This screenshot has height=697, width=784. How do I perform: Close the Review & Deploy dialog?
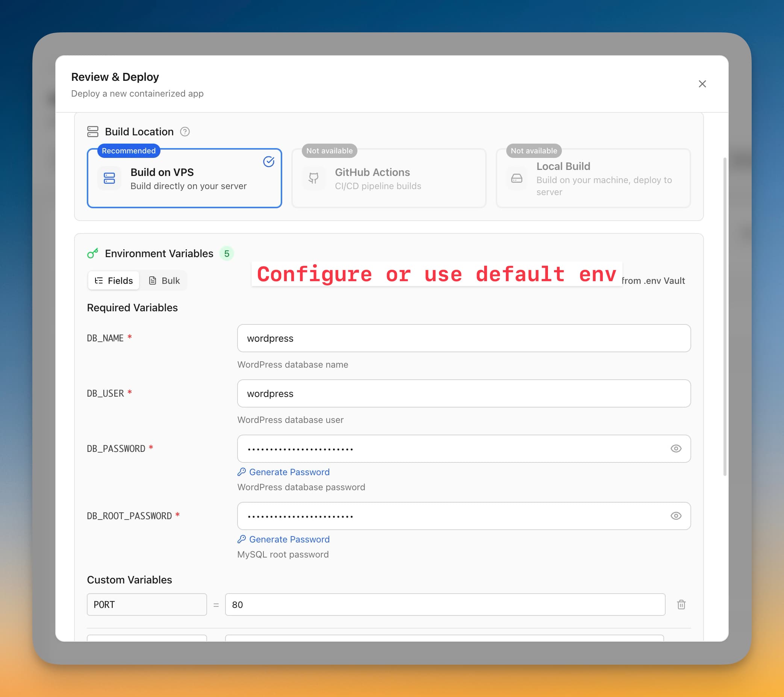pyautogui.click(x=702, y=83)
